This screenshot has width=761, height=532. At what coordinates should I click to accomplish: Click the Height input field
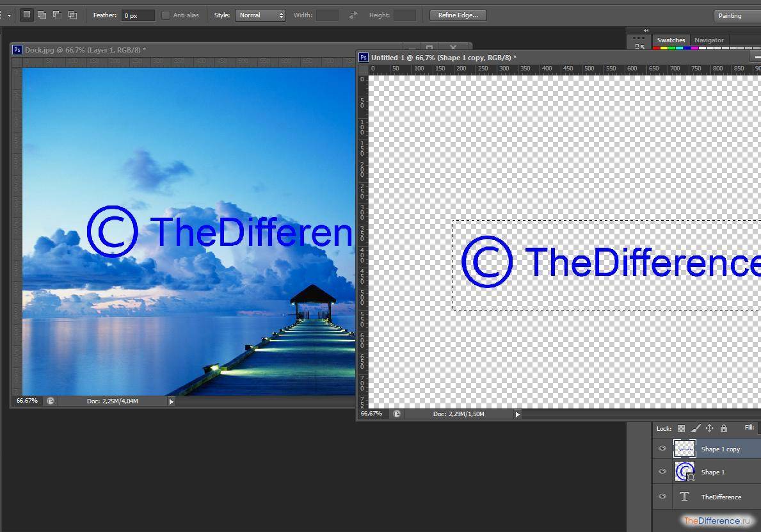coord(405,15)
